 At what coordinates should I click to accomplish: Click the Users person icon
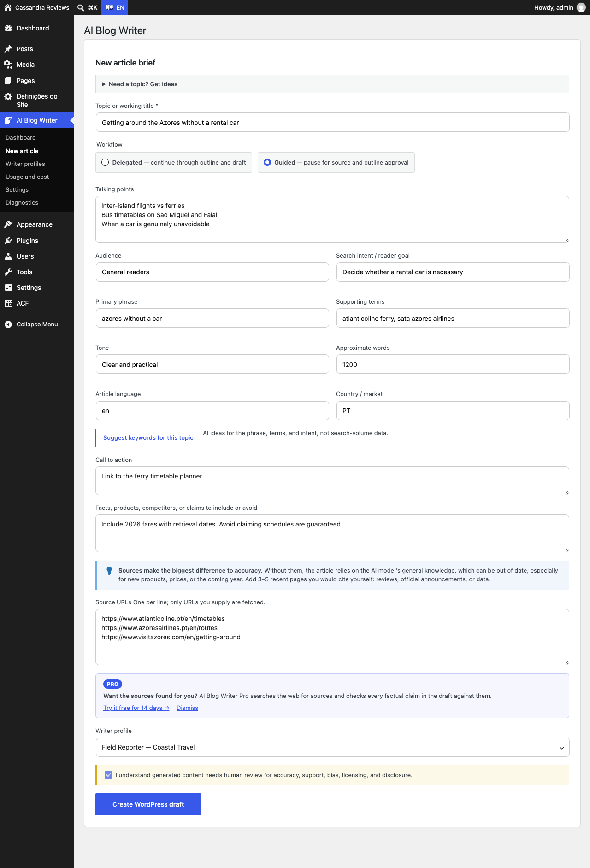8,256
